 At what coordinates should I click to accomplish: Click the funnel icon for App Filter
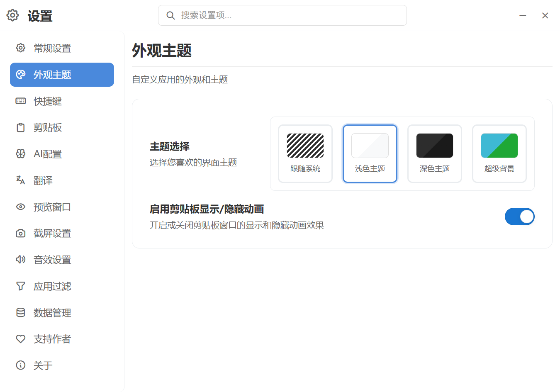(x=20, y=286)
